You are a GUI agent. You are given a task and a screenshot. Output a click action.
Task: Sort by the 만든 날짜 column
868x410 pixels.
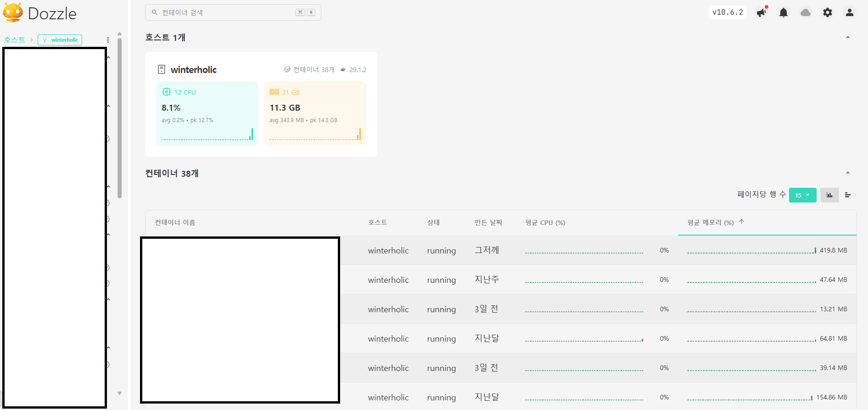[x=488, y=223]
